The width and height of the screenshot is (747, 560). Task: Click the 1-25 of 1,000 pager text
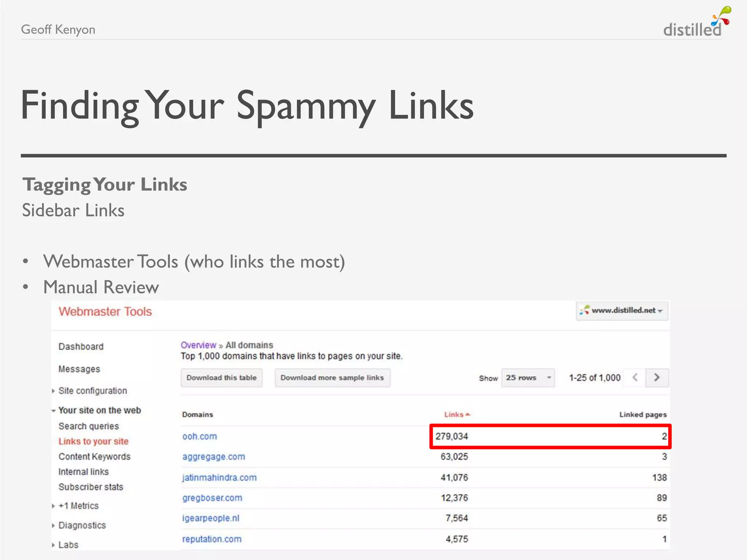tap(595, 378)
